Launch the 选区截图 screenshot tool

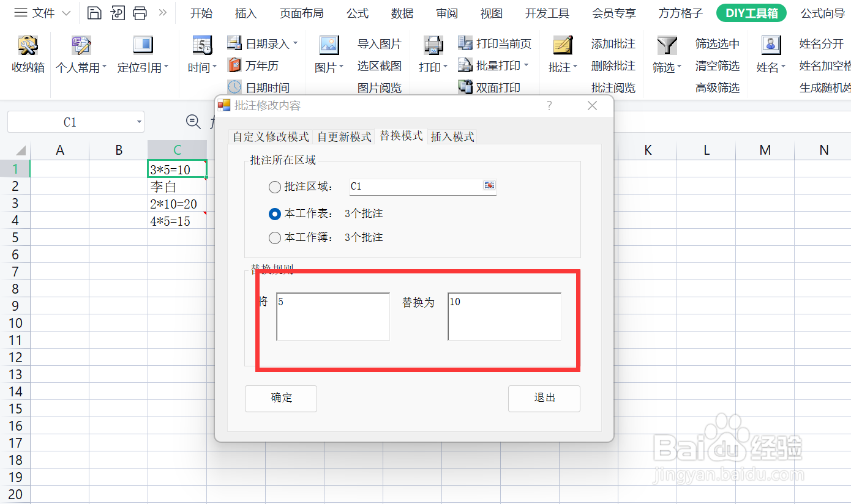click(380, 65)
